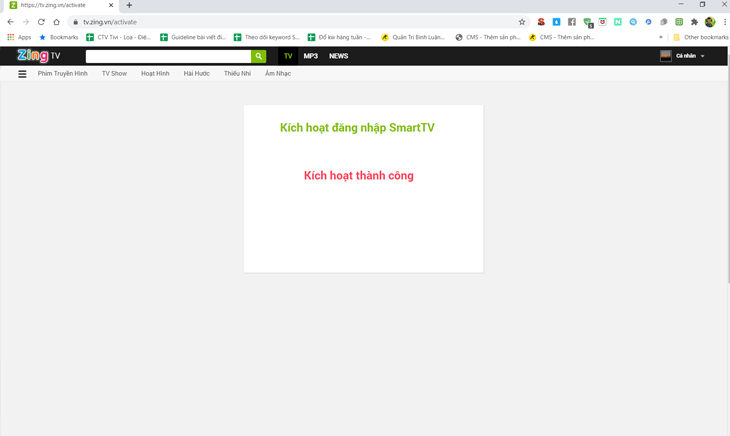Open the Chrome extensions puzzle icon

pos(694,22)
